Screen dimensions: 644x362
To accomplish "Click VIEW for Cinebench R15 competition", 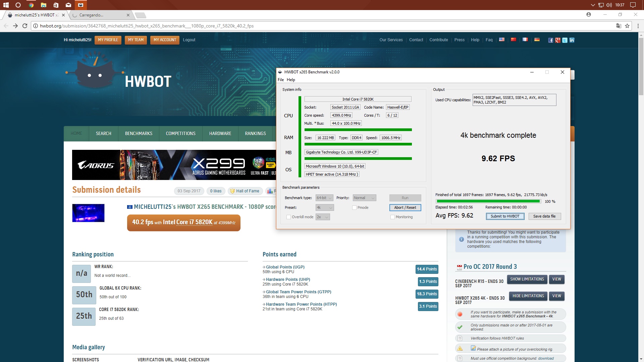I will 556,279.
